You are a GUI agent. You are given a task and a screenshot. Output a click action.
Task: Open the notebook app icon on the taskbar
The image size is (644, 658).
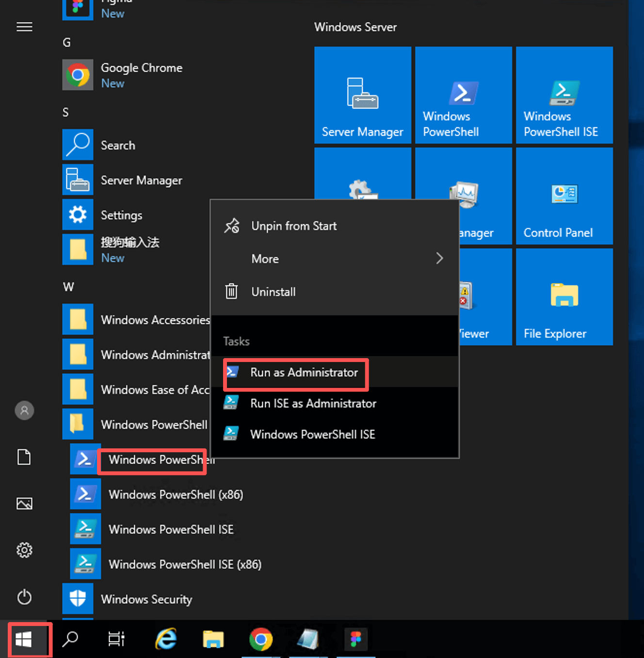click(x=308, y=640)
